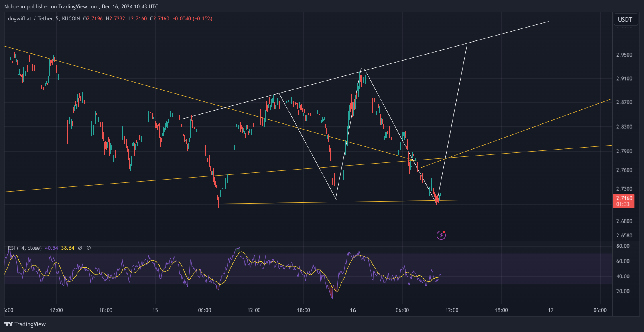This screenshot has height=332, width=644.
Task: Click the change value −0.0040 (−0.15%)
Action: [x=192, y=18]
